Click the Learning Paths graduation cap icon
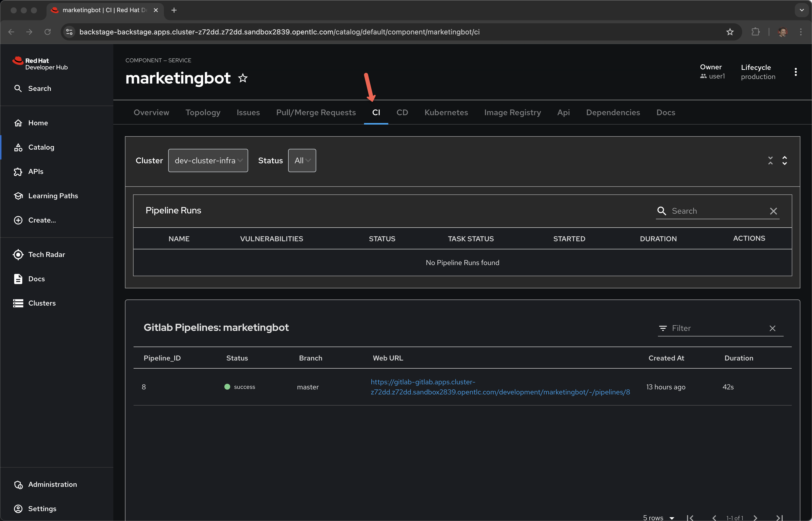The height and width of the screenshot is (521, 812). pos(18,196)
